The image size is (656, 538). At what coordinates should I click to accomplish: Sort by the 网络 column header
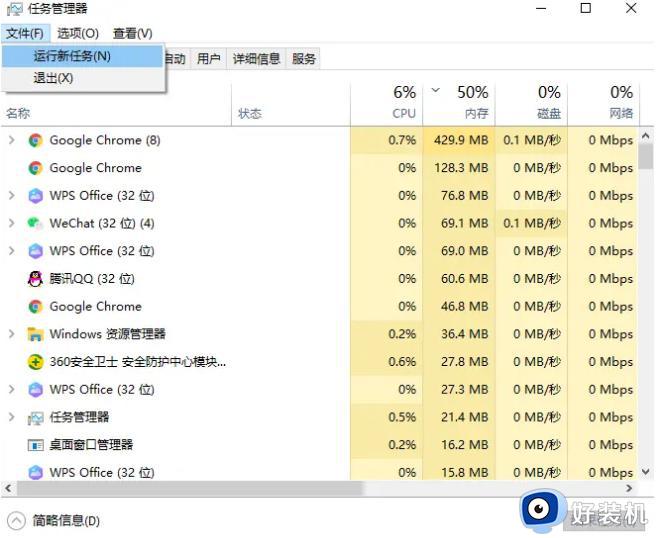pos(603,104)
